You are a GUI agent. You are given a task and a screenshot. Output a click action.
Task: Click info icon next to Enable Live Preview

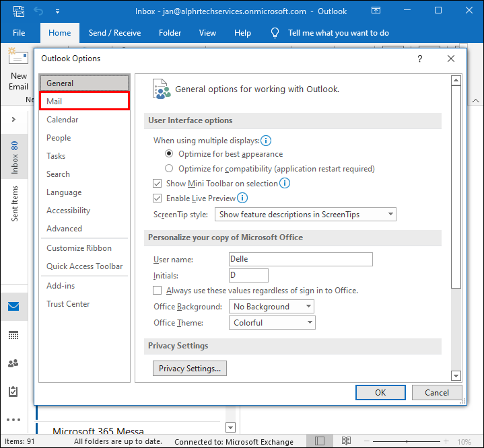(x=242, y=198)
